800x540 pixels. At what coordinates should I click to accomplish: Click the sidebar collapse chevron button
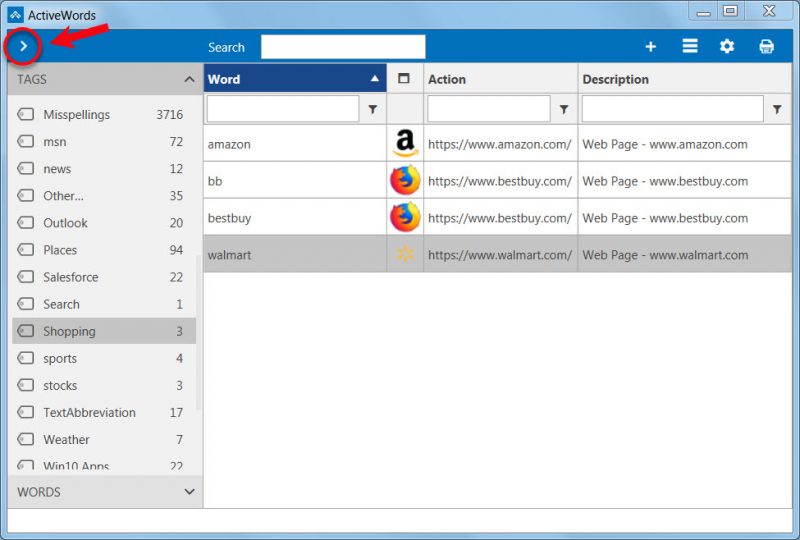(x=23, y=46)
